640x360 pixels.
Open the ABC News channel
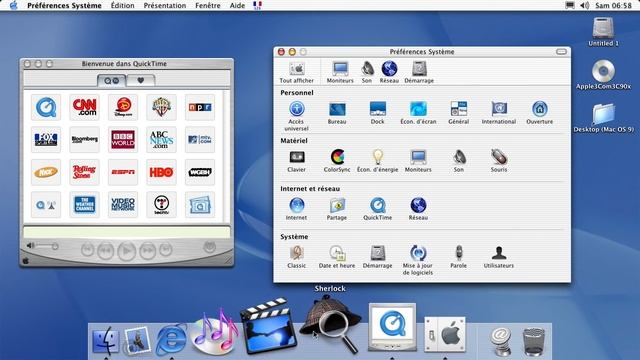click(162, 140)
